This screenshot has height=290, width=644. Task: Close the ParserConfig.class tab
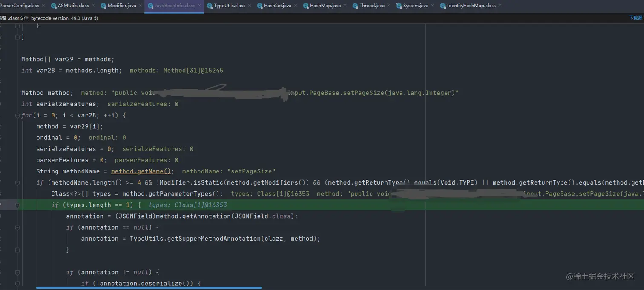click(x=44, y=6)
